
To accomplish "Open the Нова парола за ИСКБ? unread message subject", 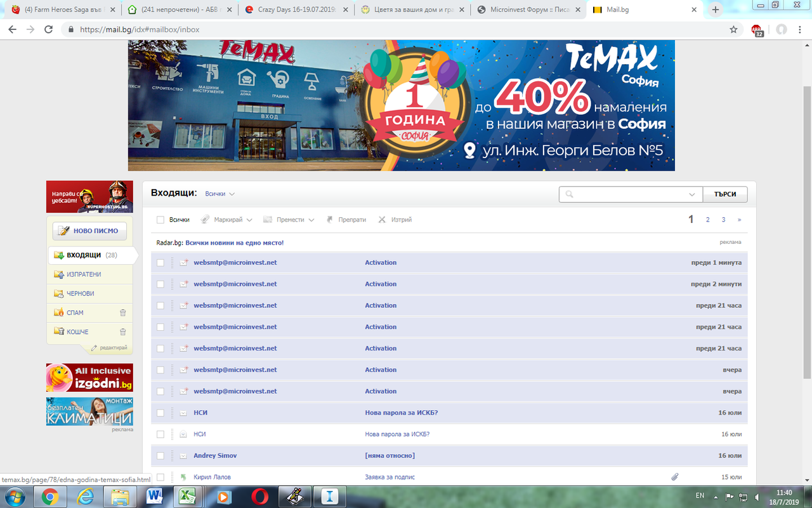I will pyautogui.click(x=402, y=413).
